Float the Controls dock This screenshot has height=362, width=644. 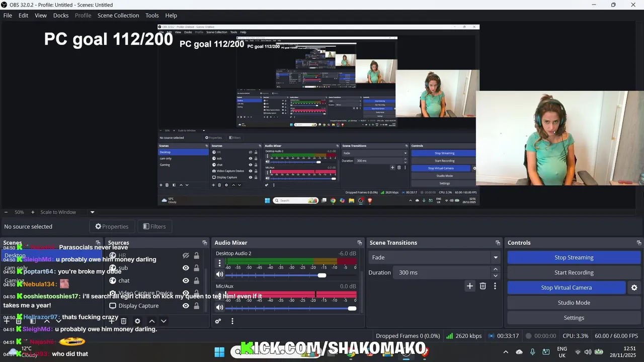point(638,243)
